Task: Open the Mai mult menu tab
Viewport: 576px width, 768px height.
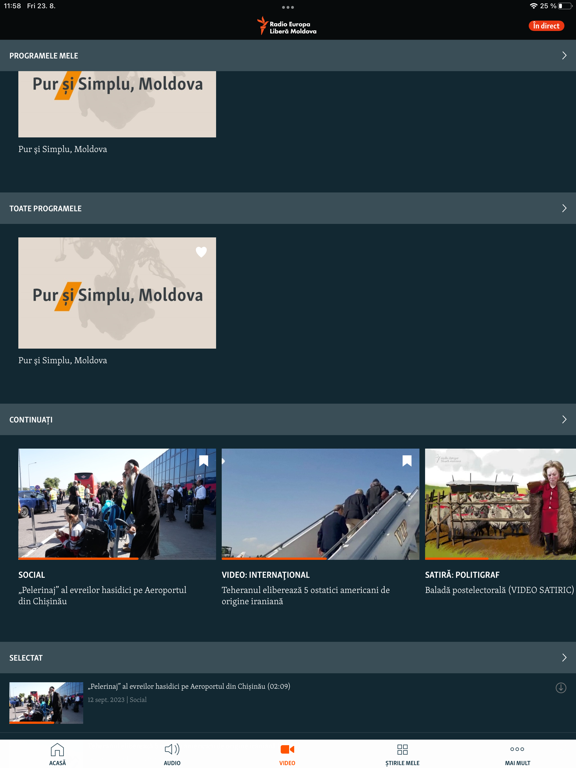Action: point(517,753)
